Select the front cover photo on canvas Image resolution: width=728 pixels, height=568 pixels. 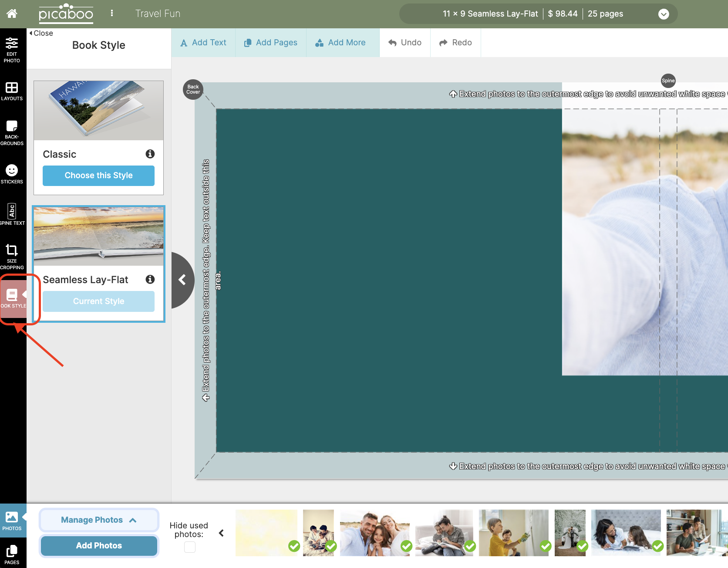(x=645, y=229)
